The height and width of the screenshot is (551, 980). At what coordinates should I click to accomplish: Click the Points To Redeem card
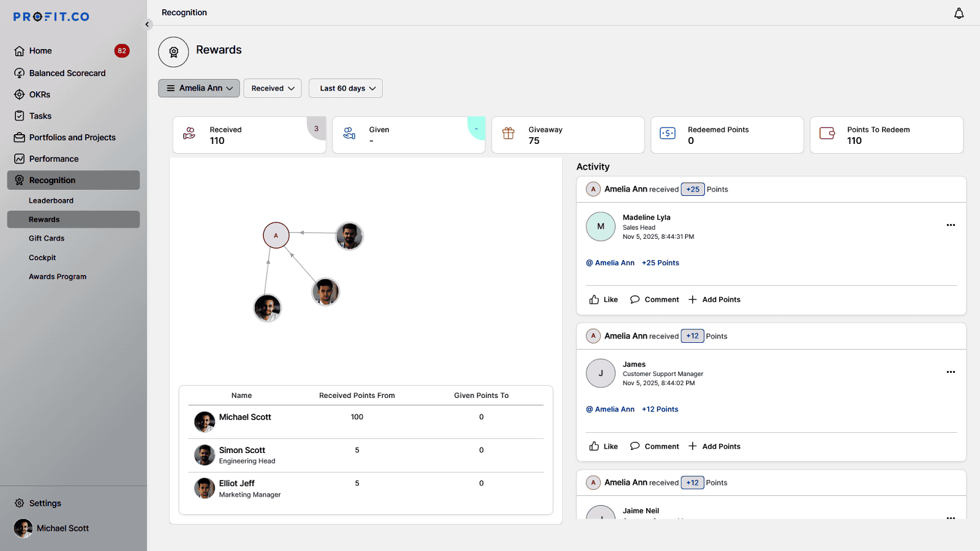[886, 135]
